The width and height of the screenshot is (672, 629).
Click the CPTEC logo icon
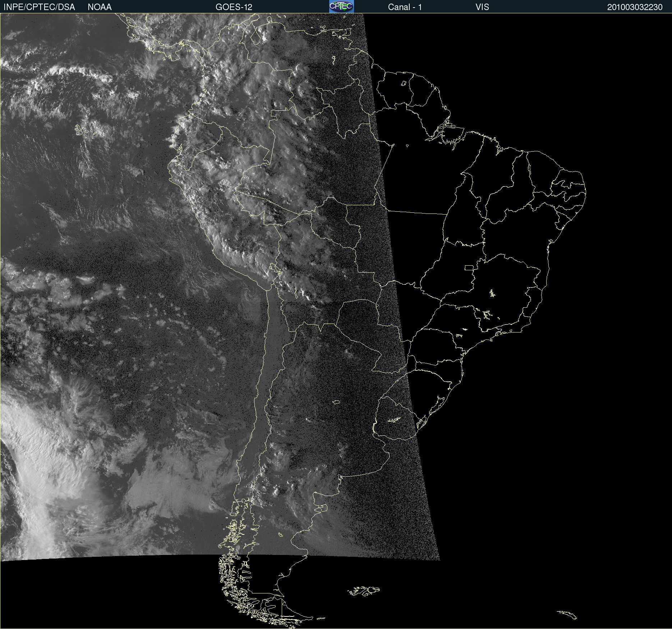click(x=341, y=6)
